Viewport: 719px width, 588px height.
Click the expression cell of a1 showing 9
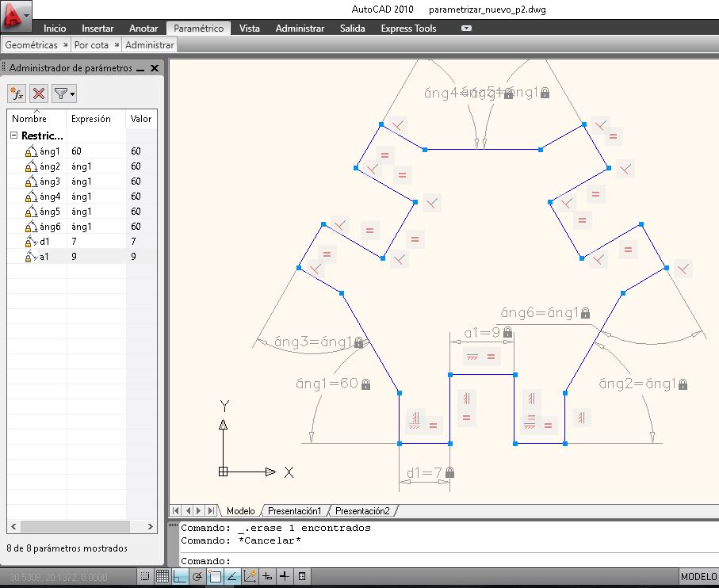click(x=96, y=257)
